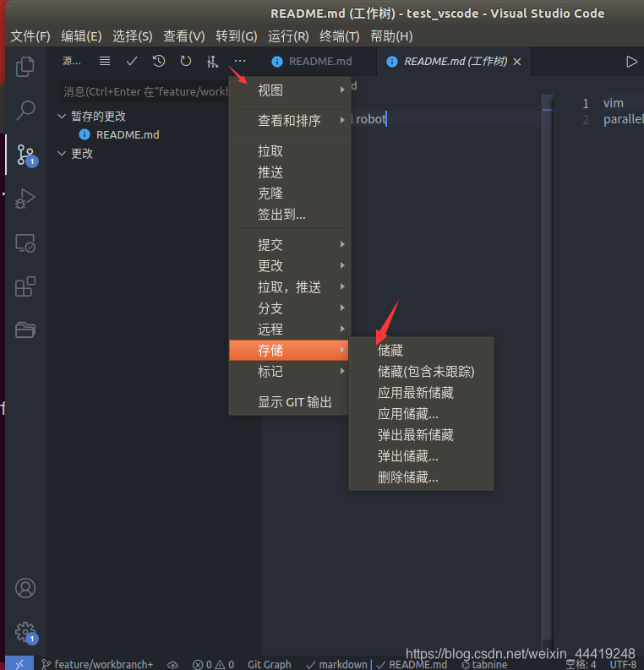Collapse the 暂存的更改 section
The width and height of the screenshot is (644, 670).
click(x=62, y=117)
